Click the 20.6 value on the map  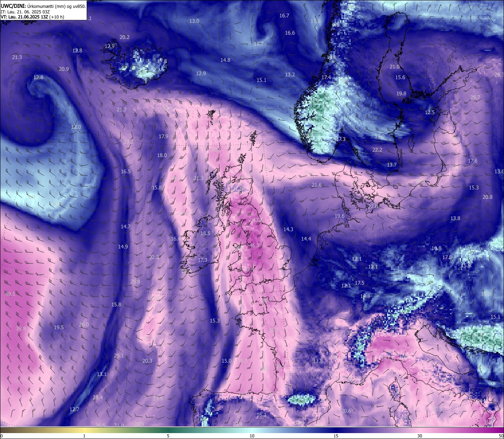tap(346, 411)
